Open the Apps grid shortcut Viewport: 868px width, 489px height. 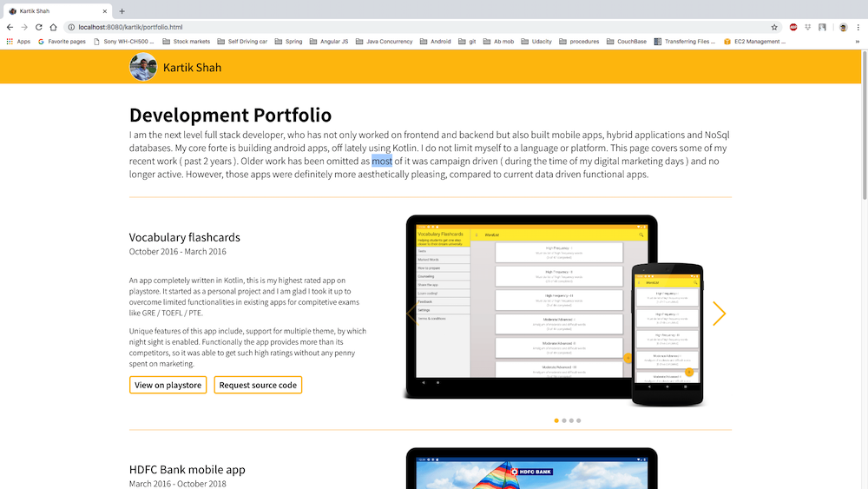point(18,41)
